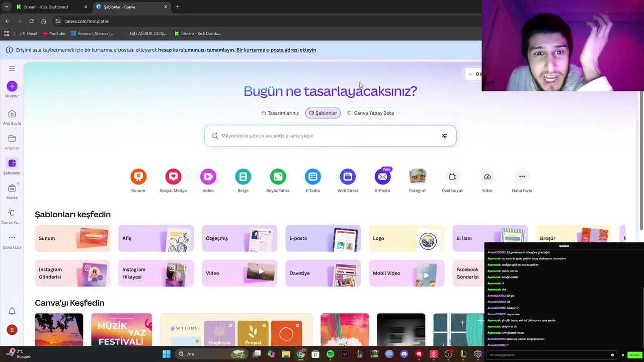Expand the browser tab search dropdown
The image size is (644, 362).
pos(7,7)
